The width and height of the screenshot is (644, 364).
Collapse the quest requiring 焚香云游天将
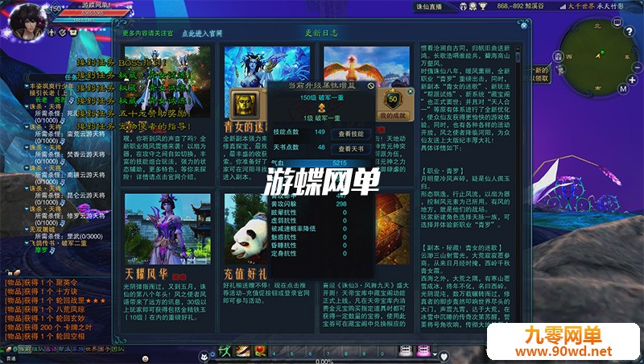click(27, 147)
